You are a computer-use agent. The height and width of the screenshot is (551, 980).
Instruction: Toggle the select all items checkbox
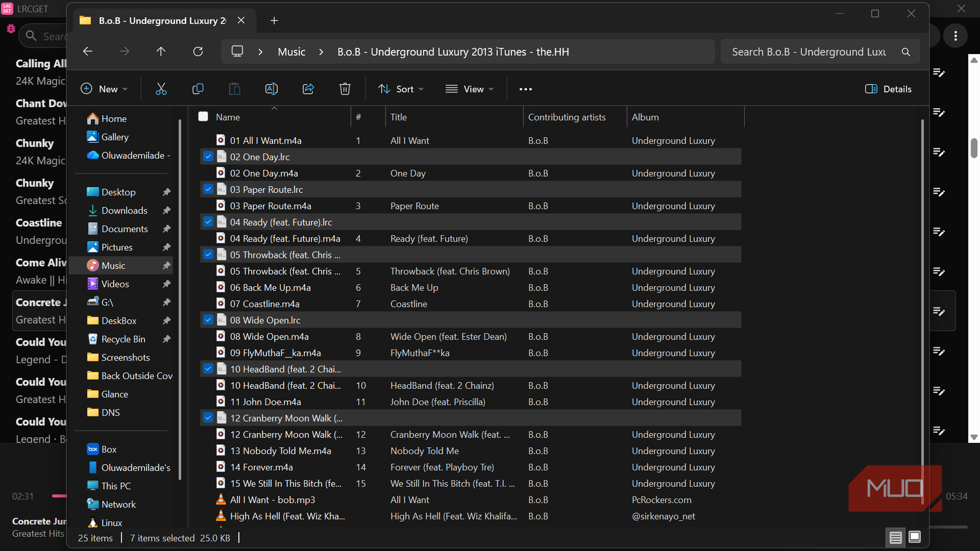coord(203,116)
